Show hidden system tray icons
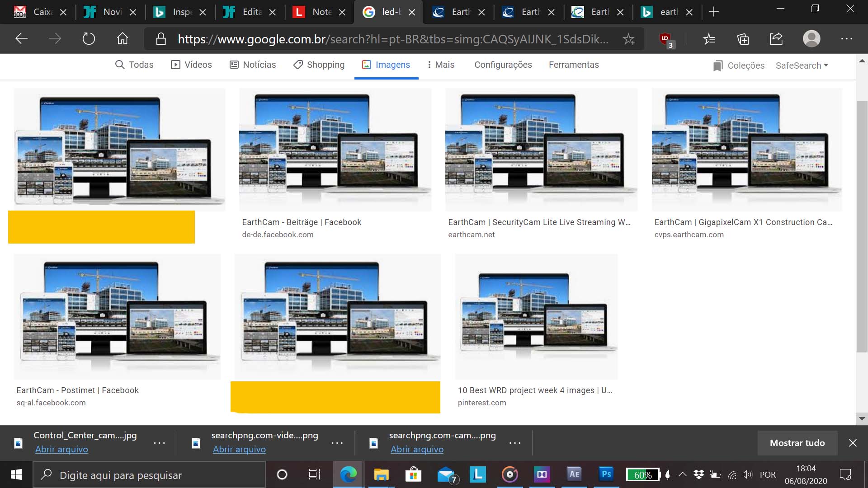This screenshot has height=488, width=868. [683, 475]
